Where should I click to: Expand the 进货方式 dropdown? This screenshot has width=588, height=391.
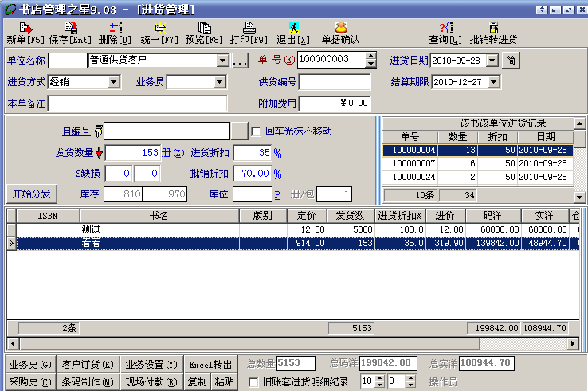point(112,82)
